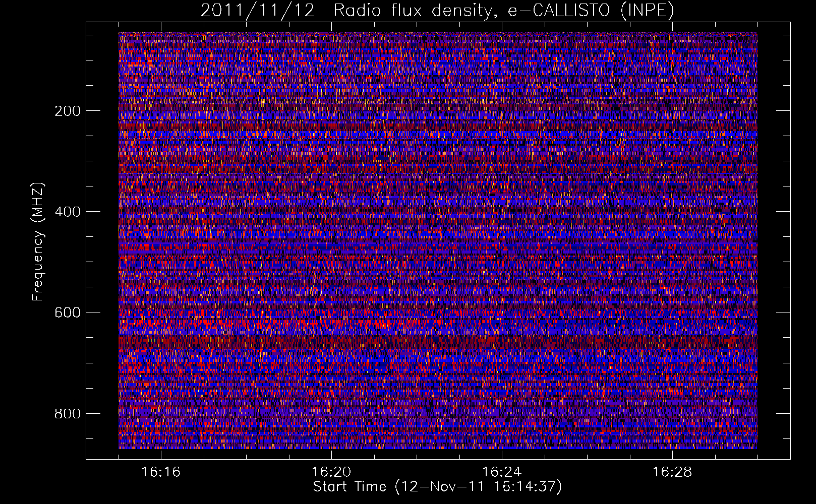Click the "Frequency (MHZ)" axis label
Viewport: 816px width, 504px height.
(x=38, y=242)
